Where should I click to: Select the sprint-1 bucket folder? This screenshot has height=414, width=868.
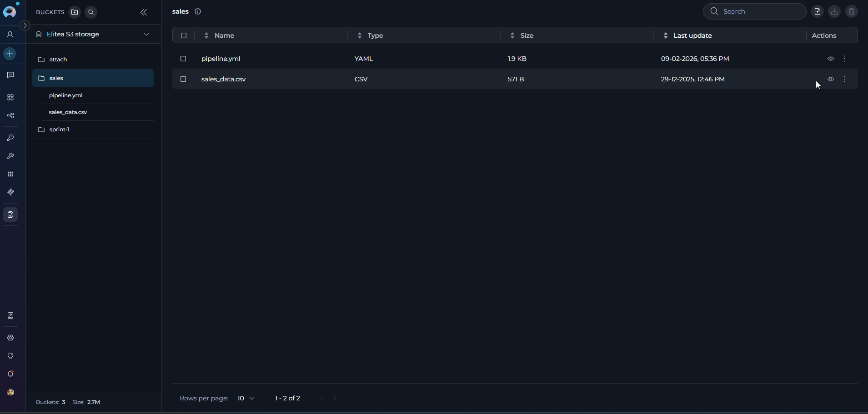pos(59,130)
